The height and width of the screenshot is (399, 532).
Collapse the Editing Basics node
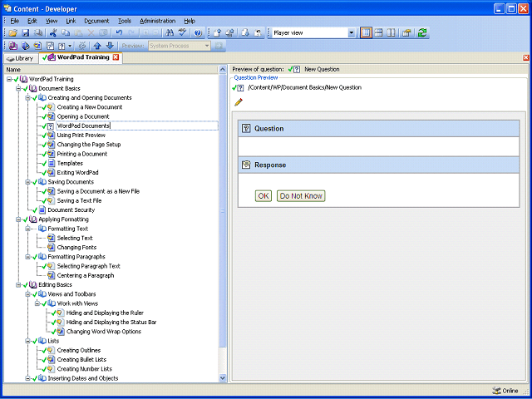pos(18,285)
